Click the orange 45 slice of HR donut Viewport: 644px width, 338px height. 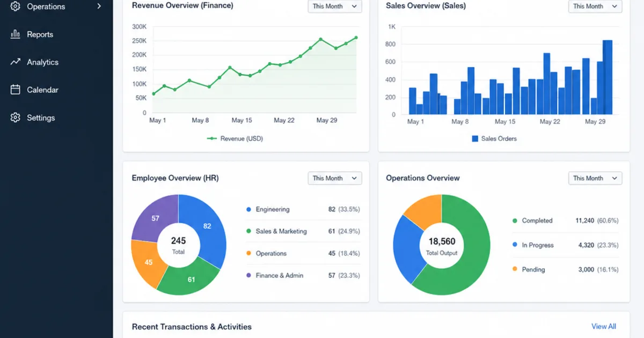click(x=149, y=262)
